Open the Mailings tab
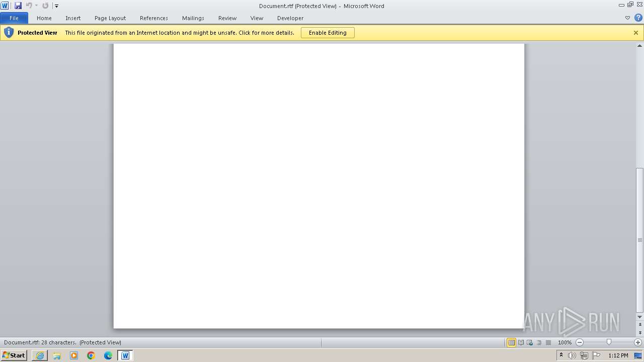Screen dimensions: 644x362 click(x=193, y=18)
